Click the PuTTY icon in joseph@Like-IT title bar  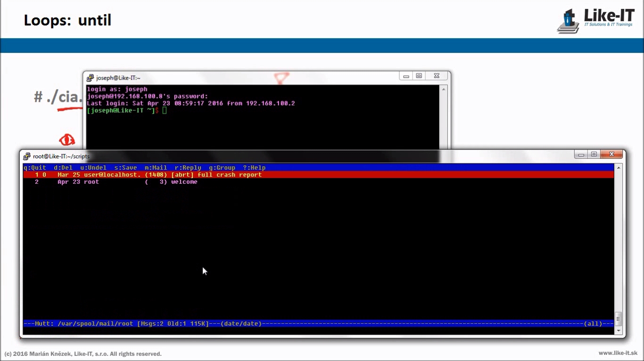point(90,78)
